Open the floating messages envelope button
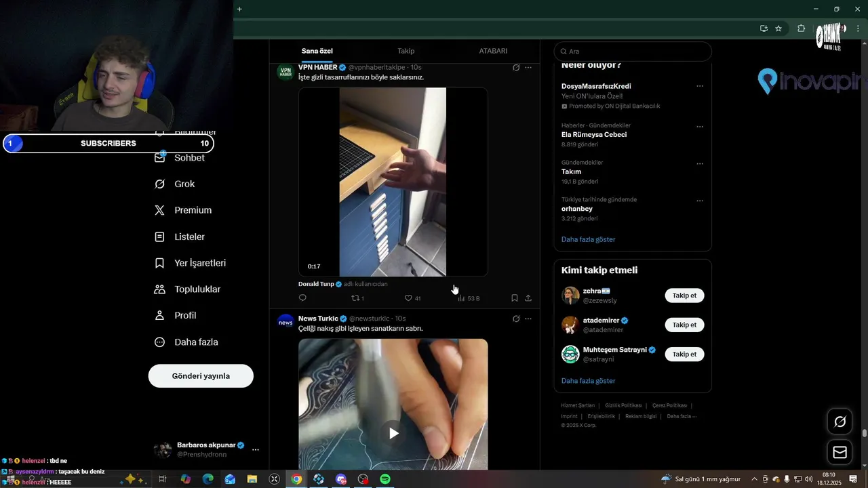 pyautogui.click(x=840, y=453)
